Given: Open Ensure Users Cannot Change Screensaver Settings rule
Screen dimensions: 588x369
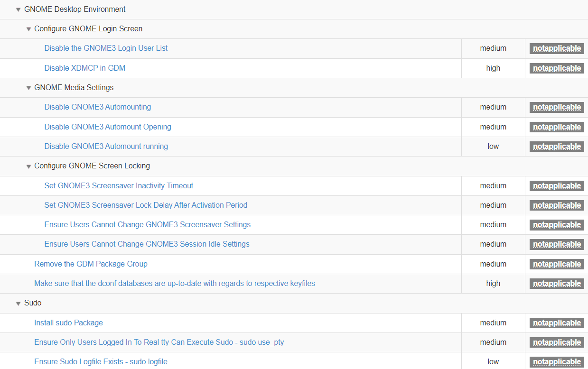Looking at the screenshot, I should coord(148,225).
